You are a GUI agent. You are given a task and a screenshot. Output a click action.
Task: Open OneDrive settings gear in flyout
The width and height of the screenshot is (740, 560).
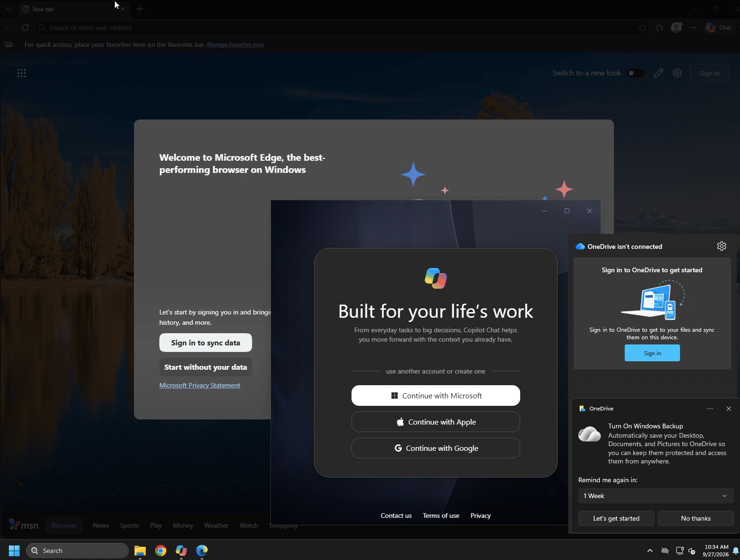[721, 246]
